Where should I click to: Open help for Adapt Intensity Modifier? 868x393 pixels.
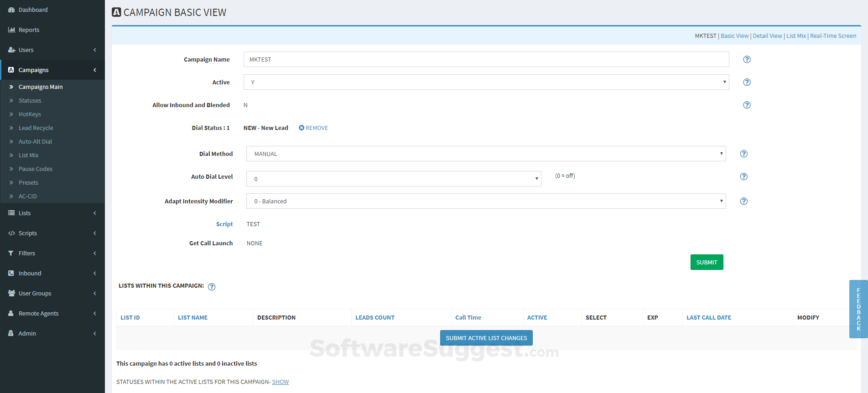(743, 201)
